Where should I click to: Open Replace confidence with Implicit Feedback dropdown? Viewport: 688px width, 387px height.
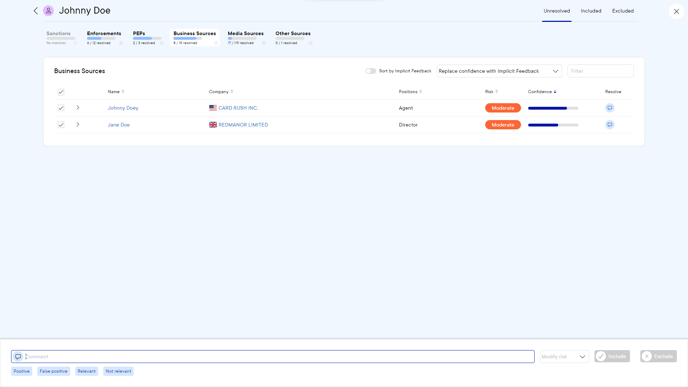(x=499, y=71)
